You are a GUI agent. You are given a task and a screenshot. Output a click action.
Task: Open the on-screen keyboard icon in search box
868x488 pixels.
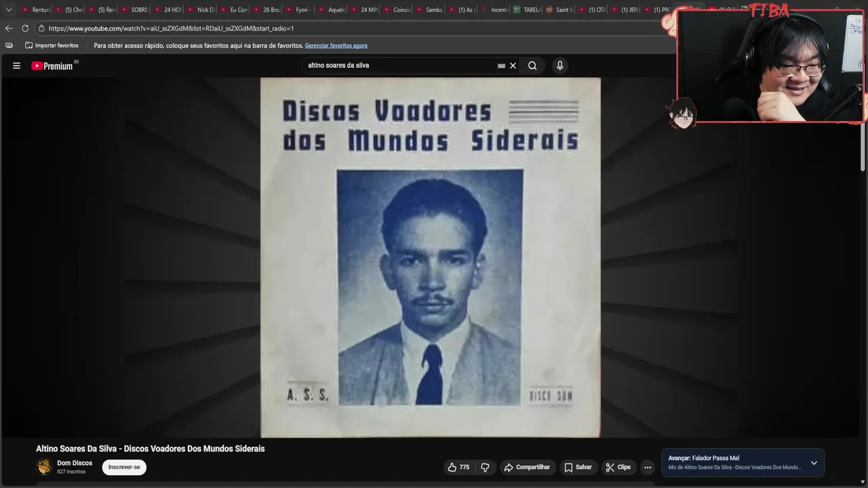pyautogui.click(x=501, y=66)
